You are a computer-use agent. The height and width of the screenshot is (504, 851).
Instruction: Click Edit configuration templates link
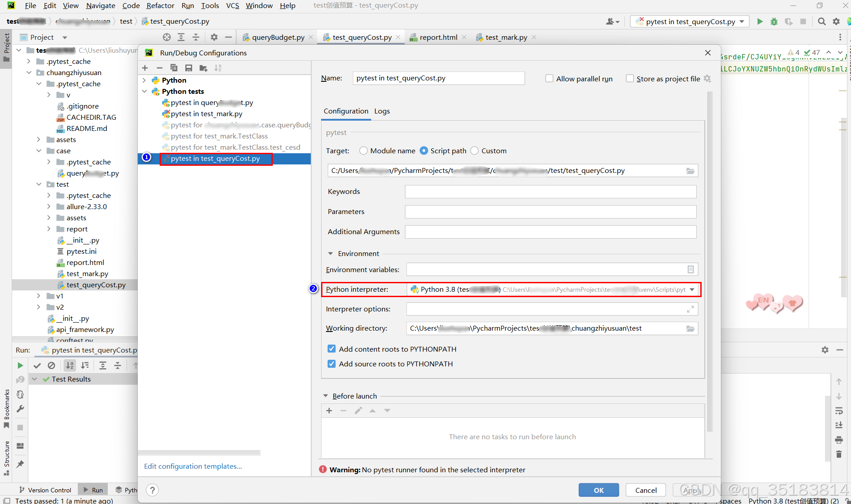193,466
